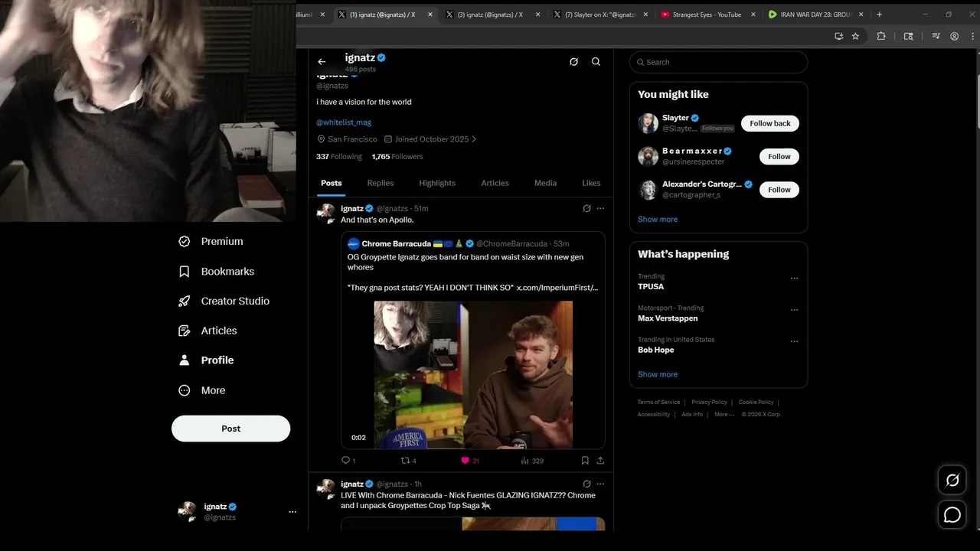Follow back Slayter

[x=769, y=123]
